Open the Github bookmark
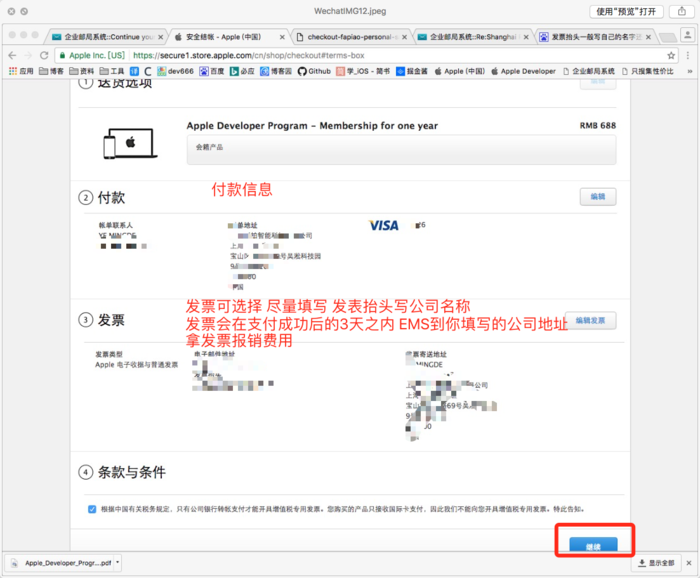Screen dimensions: 700x578 (314, 71)
